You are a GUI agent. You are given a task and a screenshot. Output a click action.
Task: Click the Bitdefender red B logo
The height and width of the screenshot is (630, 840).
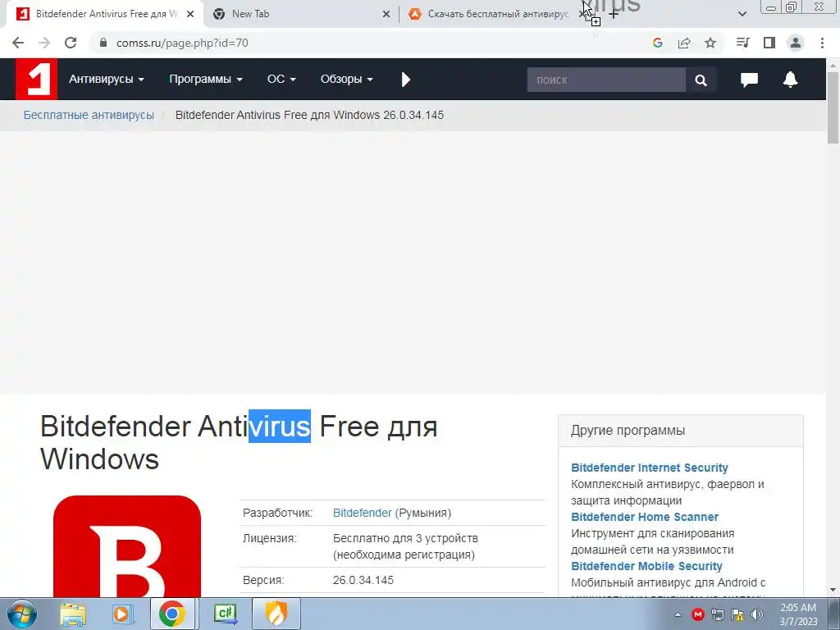point(127,546)
